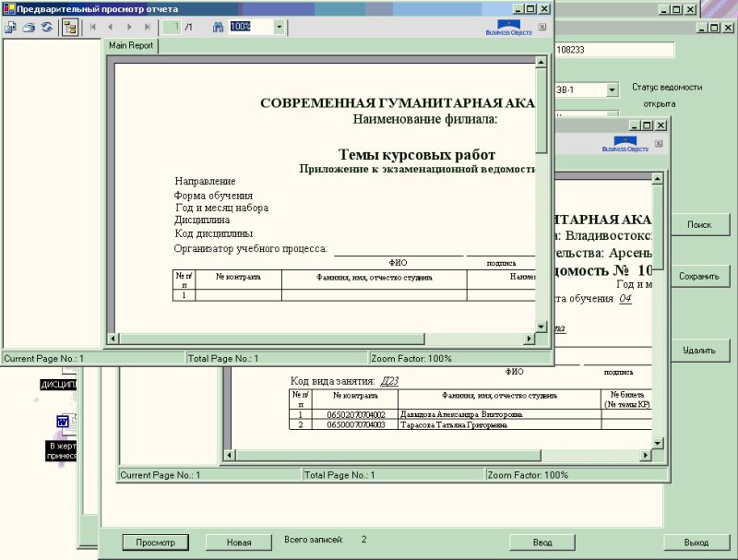
Task: Click the 'Д23' class type code value
Action: [x=389, y=381]
